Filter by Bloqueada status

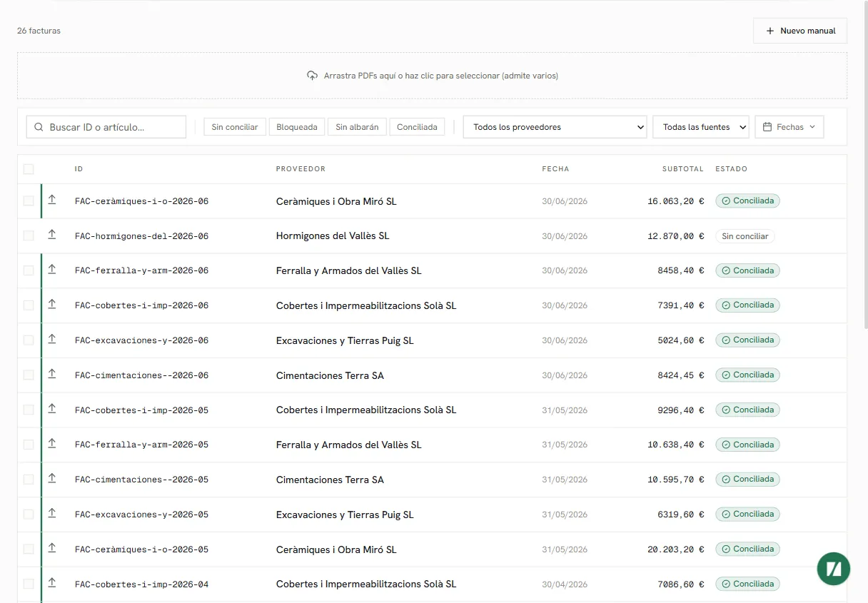(x=297, y=127)
